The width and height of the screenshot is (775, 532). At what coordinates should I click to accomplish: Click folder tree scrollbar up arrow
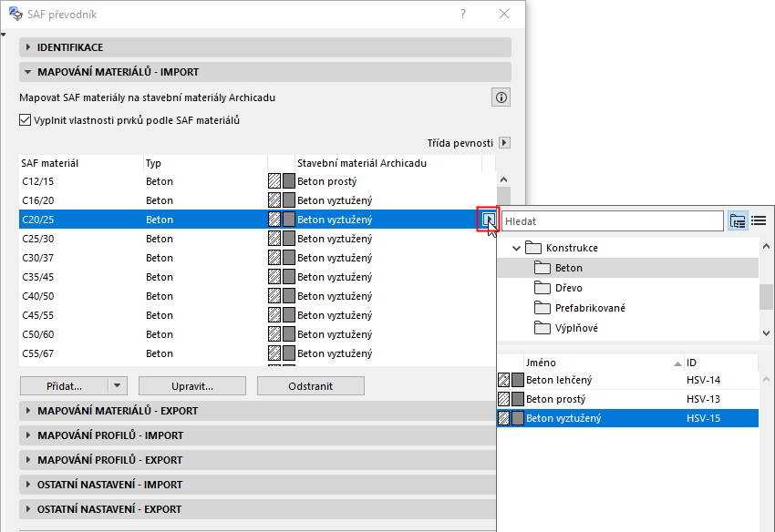[766, 246]
